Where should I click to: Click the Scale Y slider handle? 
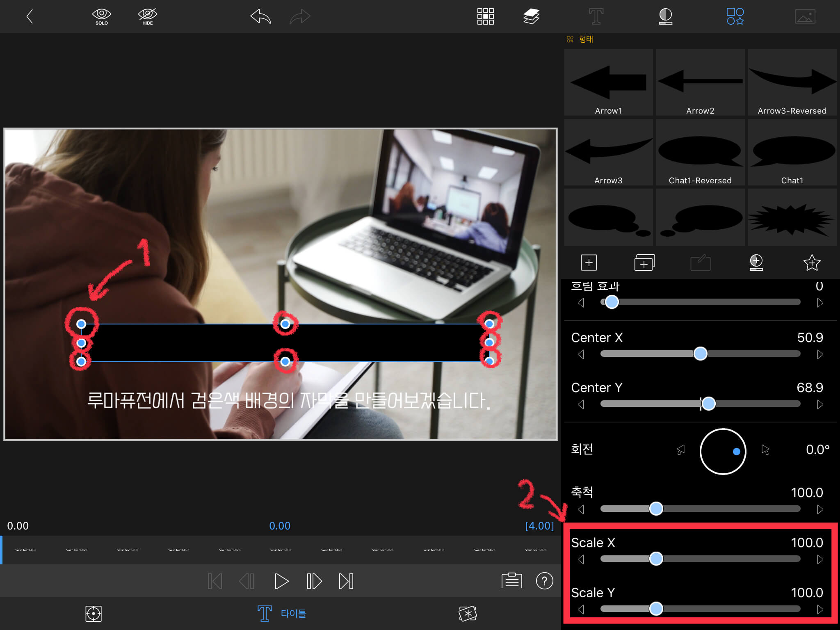click(x=656, y=609)
